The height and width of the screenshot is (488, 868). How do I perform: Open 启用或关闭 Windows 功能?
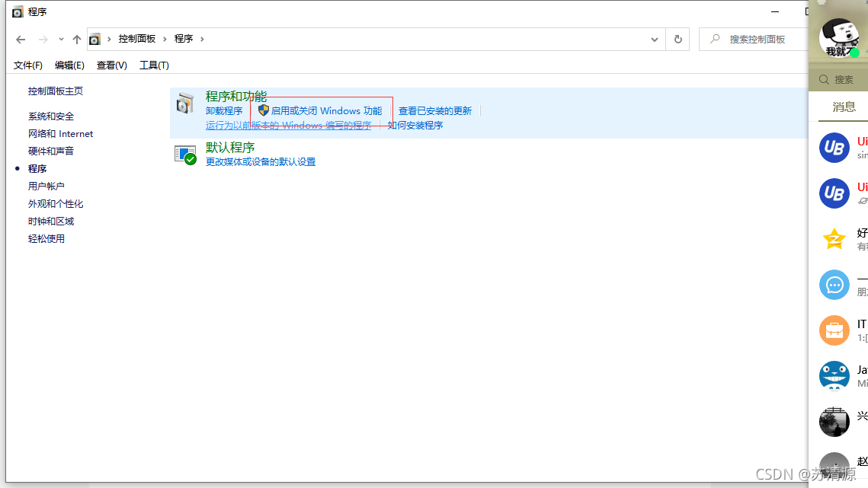[326, 110]
